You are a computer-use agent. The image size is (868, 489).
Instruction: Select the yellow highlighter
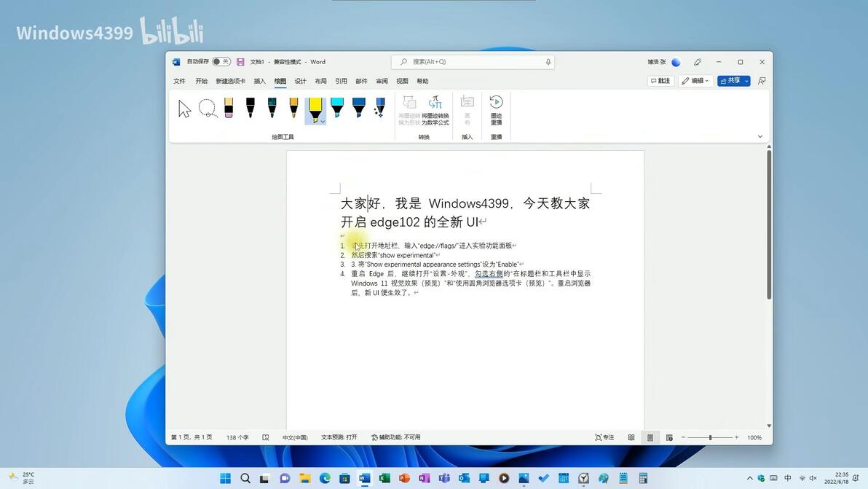point(315,108)
